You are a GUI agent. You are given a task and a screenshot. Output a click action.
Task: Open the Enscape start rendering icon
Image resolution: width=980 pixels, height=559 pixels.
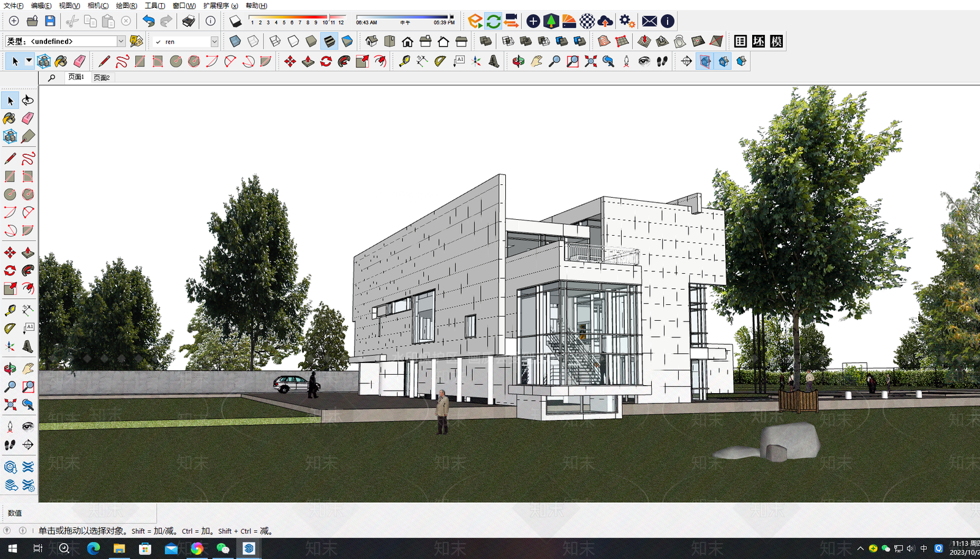pyautogui.click(x=475, y=21)
